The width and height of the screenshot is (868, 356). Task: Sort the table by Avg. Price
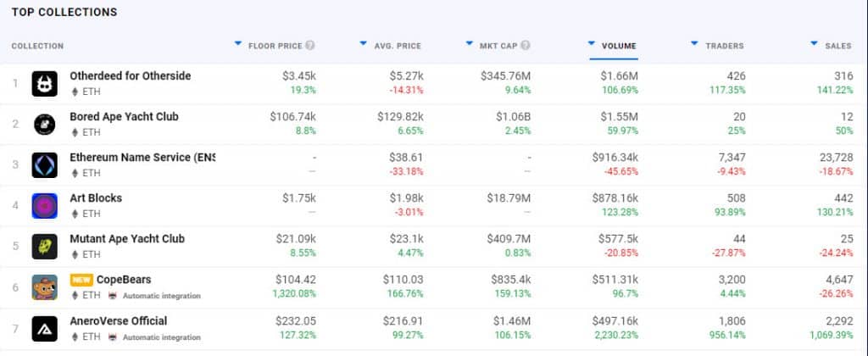click(398, 46)
